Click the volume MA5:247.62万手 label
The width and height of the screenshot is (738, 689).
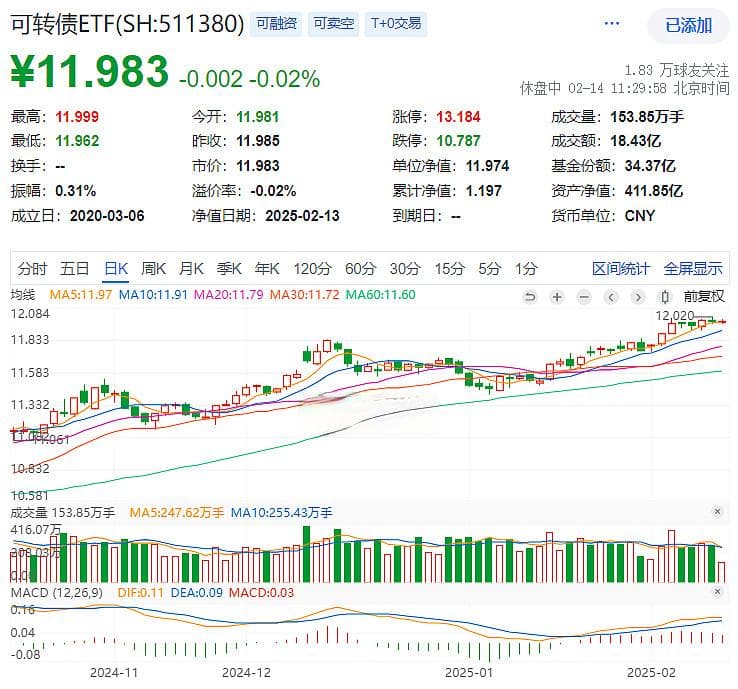click(176, 513)
